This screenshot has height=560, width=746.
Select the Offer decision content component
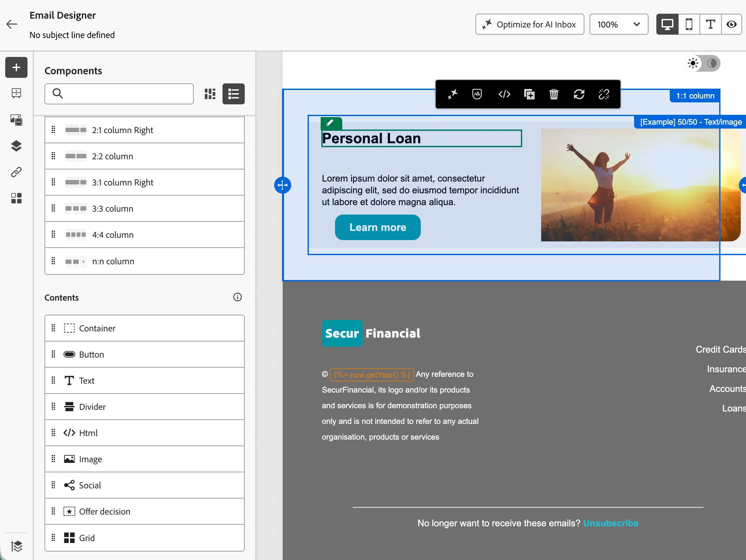(x=144, y=512)
